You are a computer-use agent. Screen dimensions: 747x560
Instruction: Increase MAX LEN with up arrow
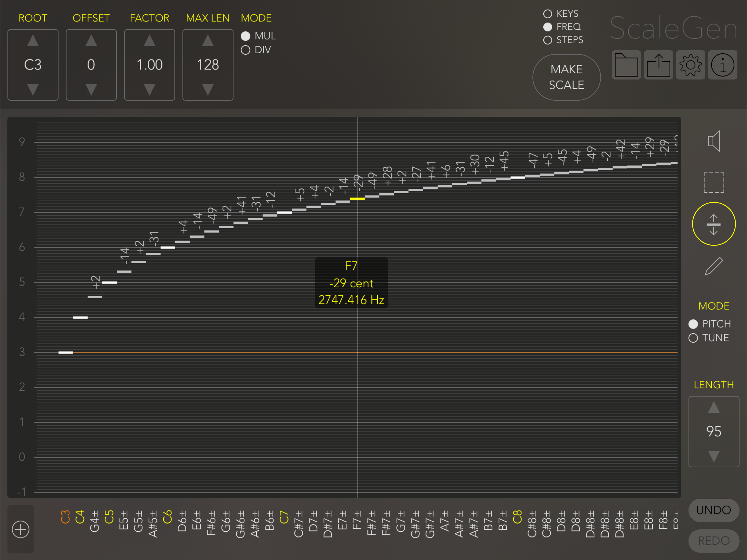pos(208,41)
